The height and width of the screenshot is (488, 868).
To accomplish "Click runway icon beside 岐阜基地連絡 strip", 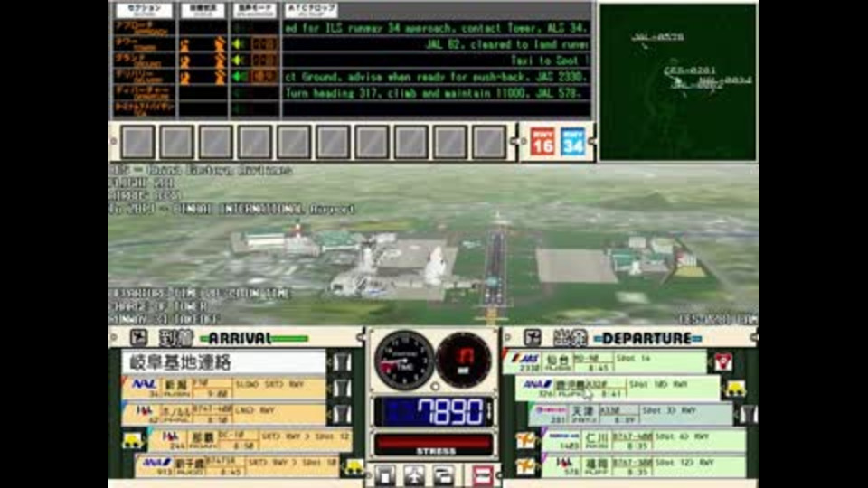I will 342,362.
